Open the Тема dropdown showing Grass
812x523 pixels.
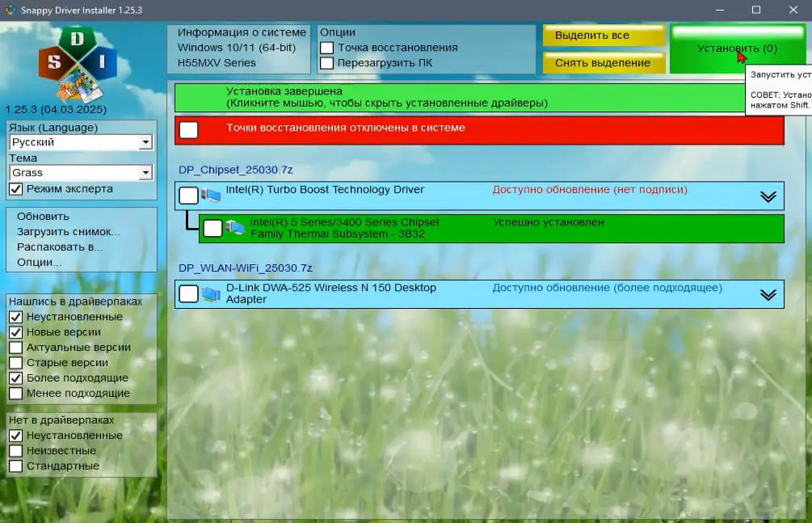[82, 173]
